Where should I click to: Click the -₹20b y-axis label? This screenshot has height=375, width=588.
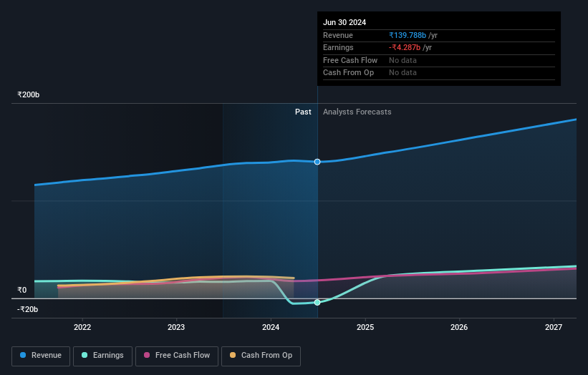[x=27, y=309]
